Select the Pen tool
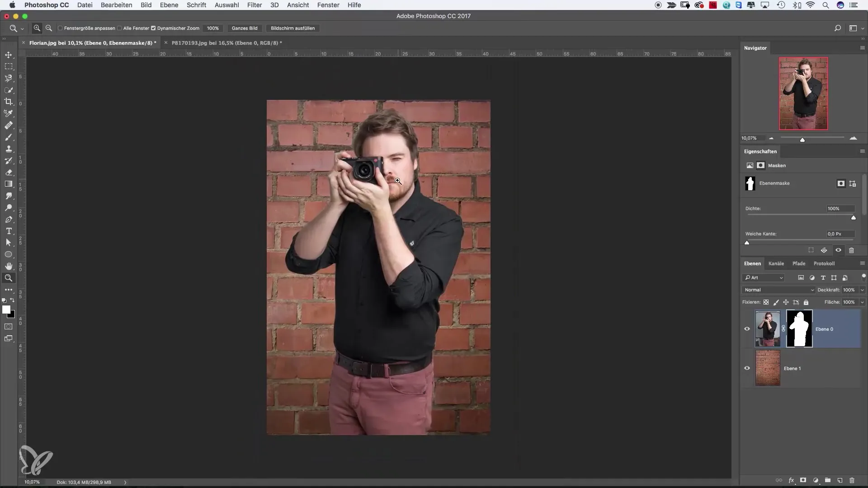Viewport: 868px width, 488px height. coord(9,219)
